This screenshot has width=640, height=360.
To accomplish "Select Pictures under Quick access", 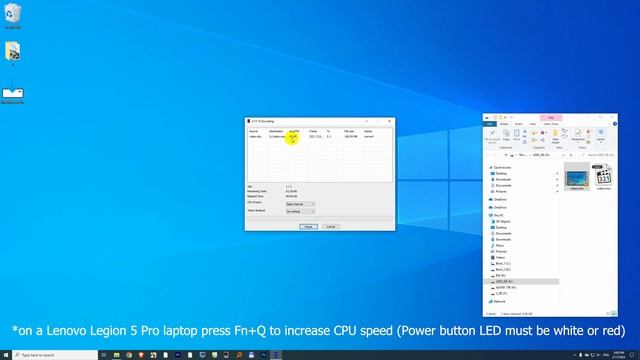I will click(501, 191).
